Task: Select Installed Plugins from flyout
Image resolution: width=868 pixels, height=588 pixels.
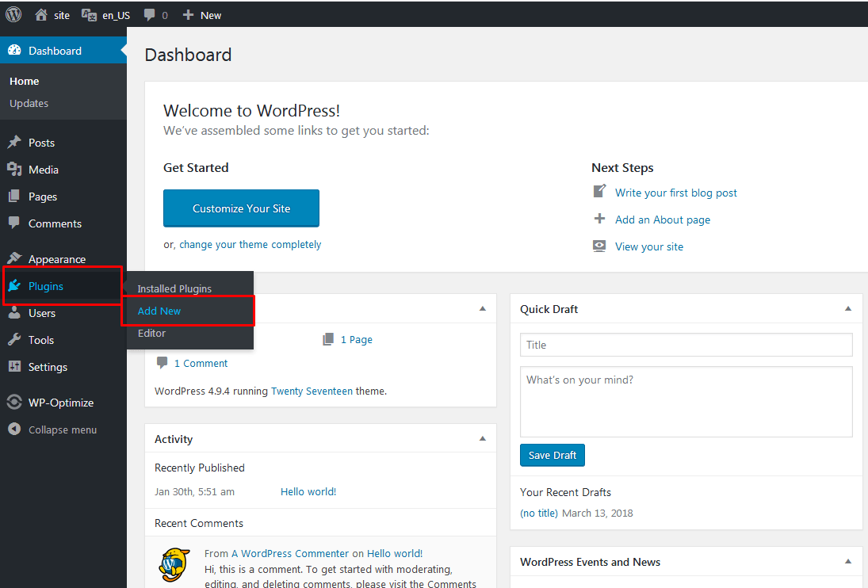Action: coord(174,288)
